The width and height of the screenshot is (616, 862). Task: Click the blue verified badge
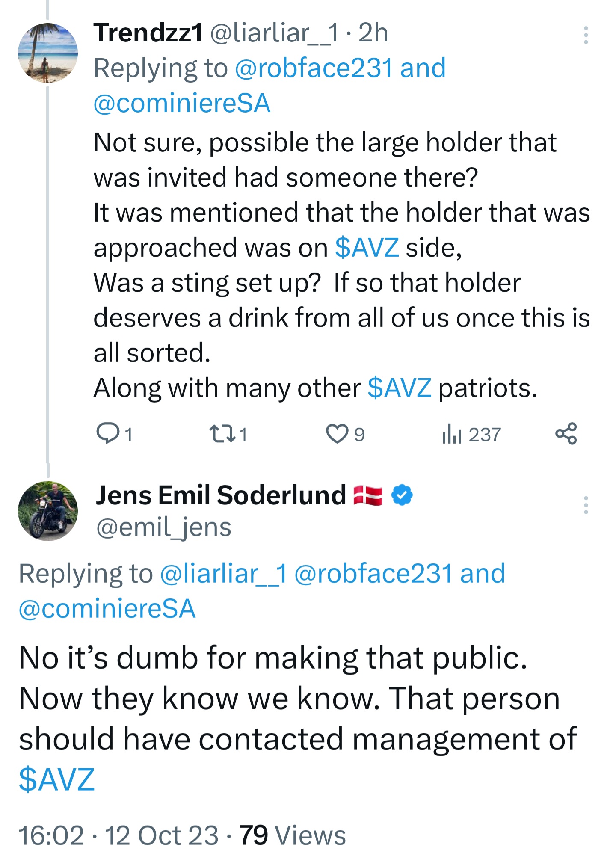point(402,495)
